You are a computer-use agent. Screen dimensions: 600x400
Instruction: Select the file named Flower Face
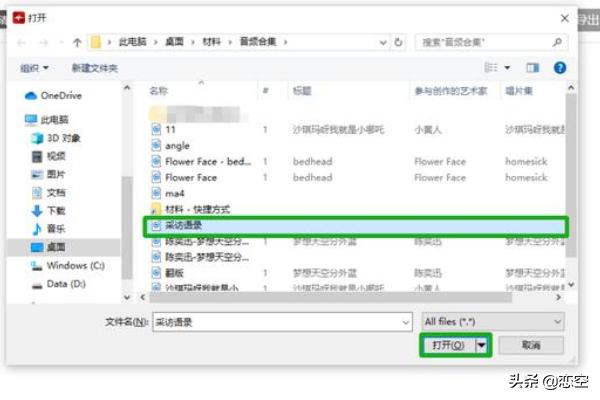[191, 178]
